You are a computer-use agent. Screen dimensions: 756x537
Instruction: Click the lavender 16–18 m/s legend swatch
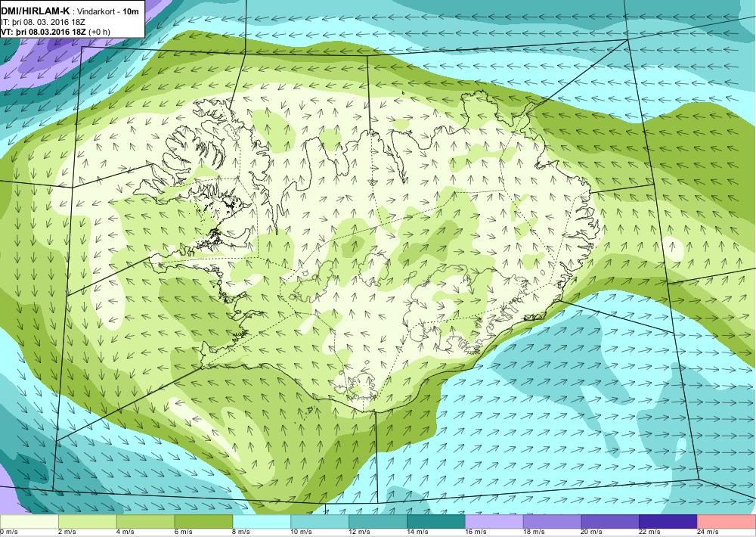494,522
